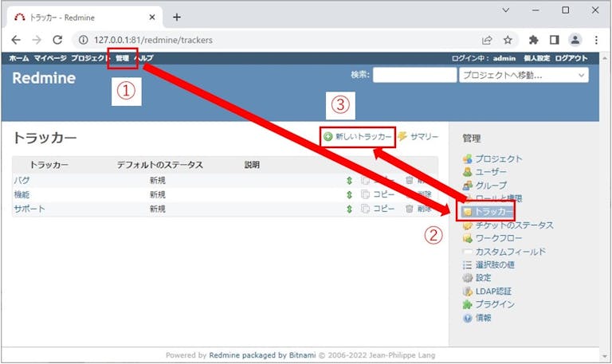Copy the 機能 tracker
Screen dimensions: 612x364
point(378,194)
